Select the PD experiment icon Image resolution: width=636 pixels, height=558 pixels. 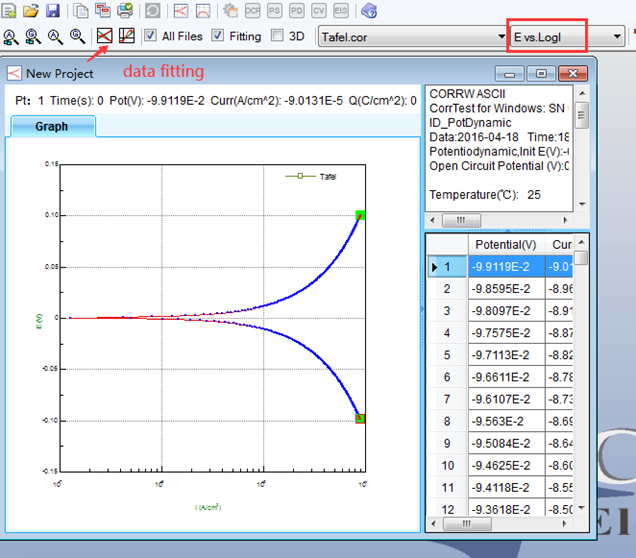[x=297, y=11]
